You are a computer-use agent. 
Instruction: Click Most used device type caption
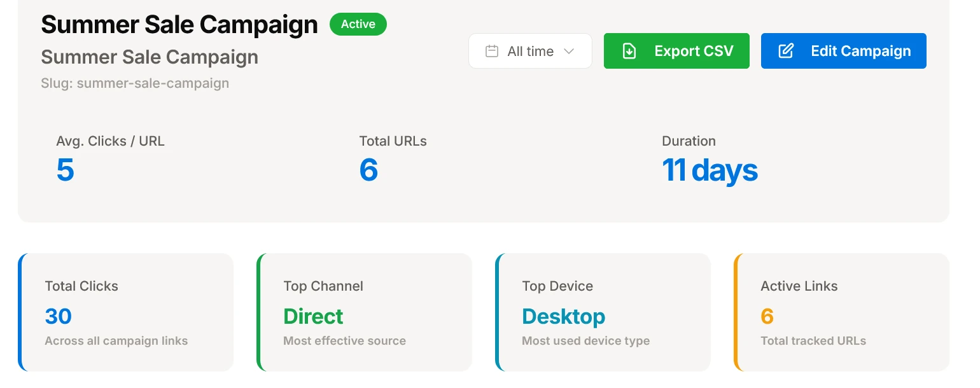(585, 341)
